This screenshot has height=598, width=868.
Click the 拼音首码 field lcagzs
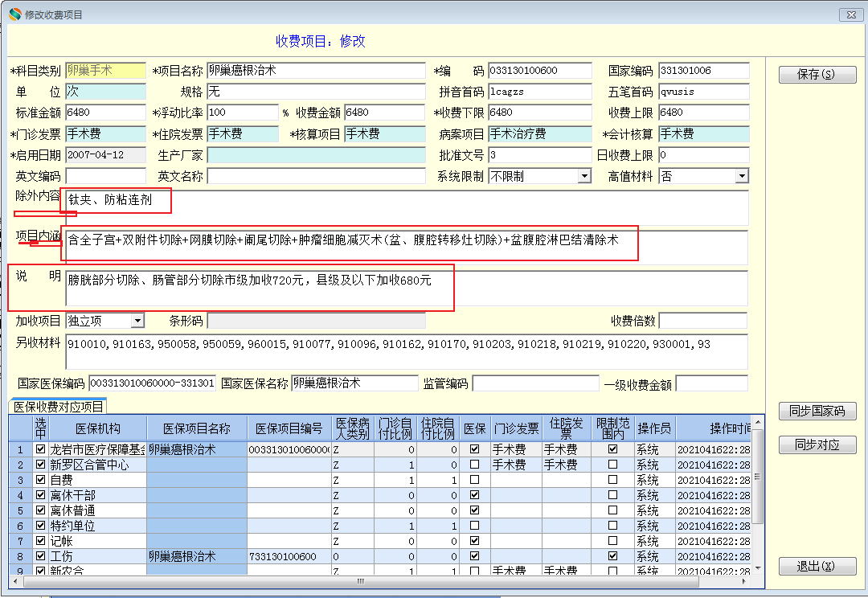(540, 92)
